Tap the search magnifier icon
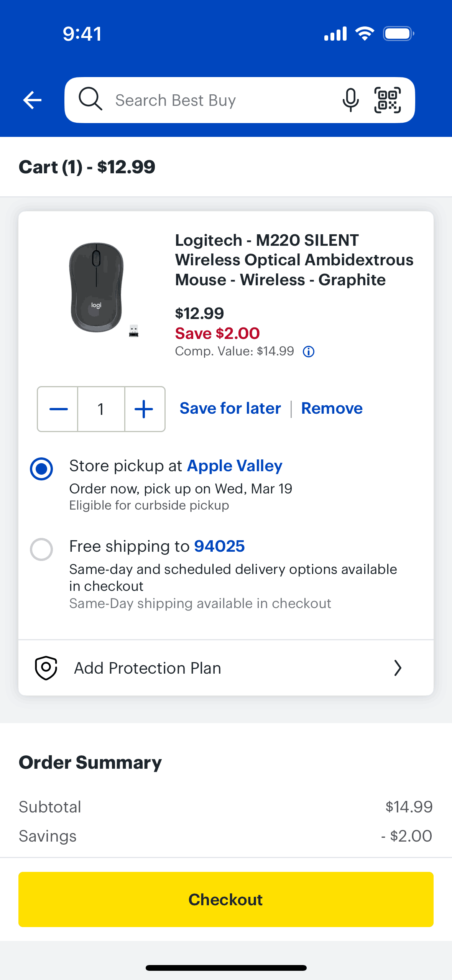 coord(90,99)
